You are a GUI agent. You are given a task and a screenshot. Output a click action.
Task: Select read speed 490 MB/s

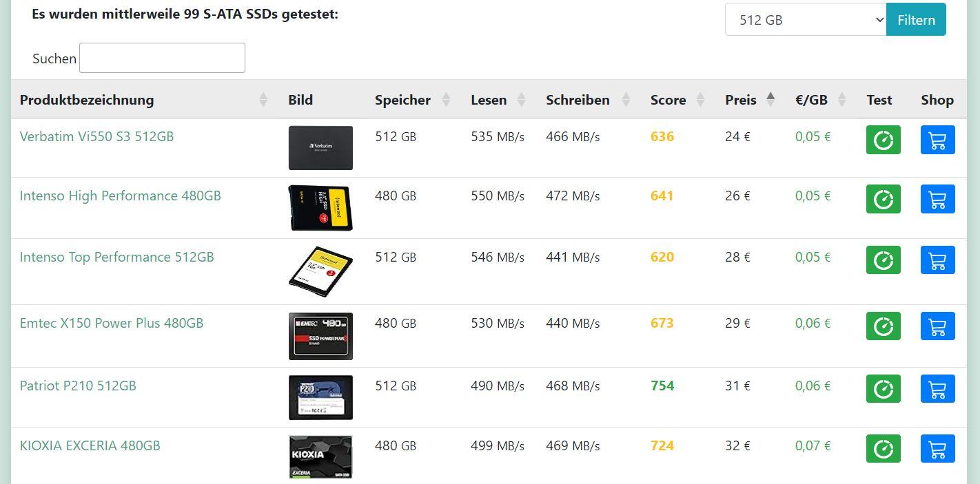coord(498,386)
